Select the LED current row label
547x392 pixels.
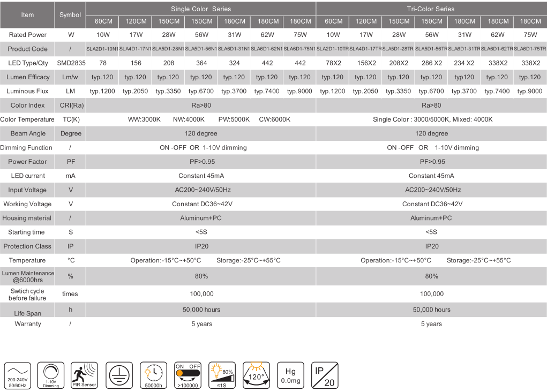(x=28, y=176)
